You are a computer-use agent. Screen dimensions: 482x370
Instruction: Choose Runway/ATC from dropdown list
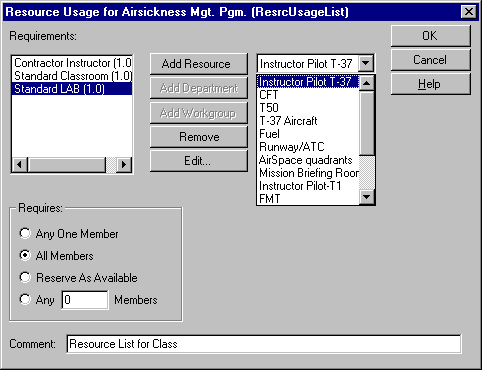click(x=308, y=147)
